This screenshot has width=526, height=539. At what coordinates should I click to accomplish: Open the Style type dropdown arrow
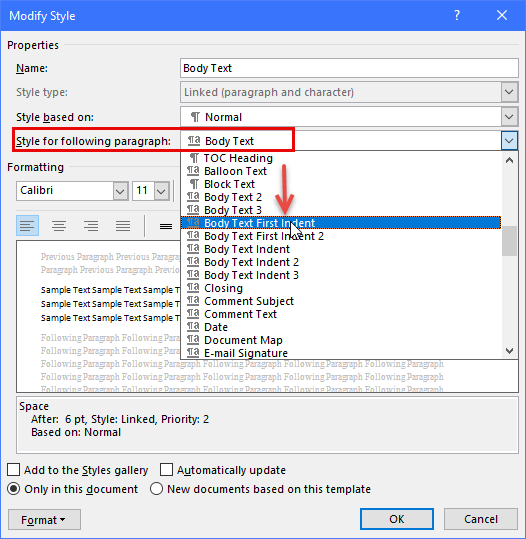click(x=509, y=92)
